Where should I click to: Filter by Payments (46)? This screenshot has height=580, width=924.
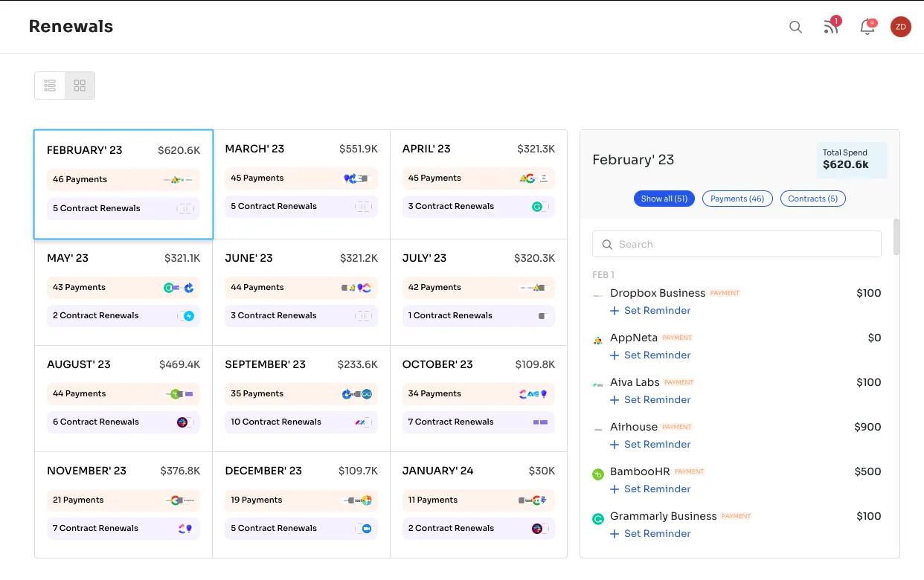click(x=737, y=199)
